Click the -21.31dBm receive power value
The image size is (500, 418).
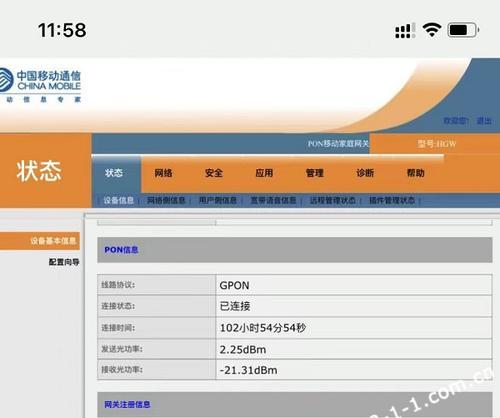(248, 370)
